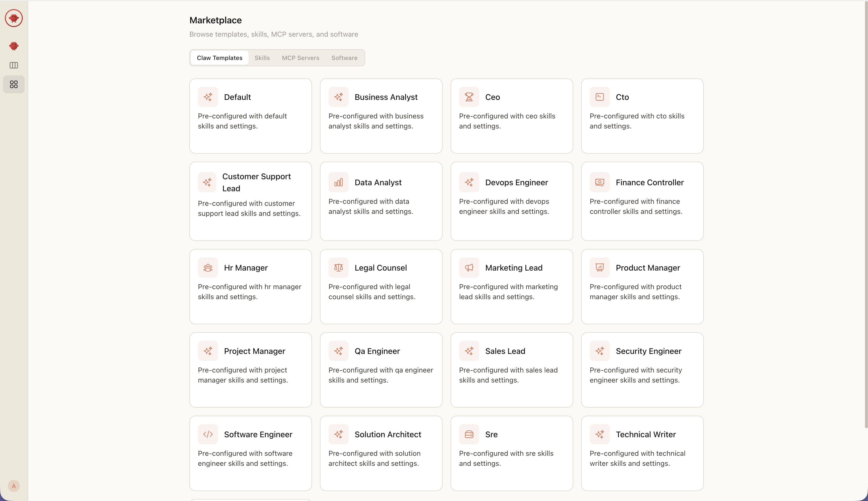
Task: Click the Legal Counsel scales icon
Action: (x=339, y=268)
